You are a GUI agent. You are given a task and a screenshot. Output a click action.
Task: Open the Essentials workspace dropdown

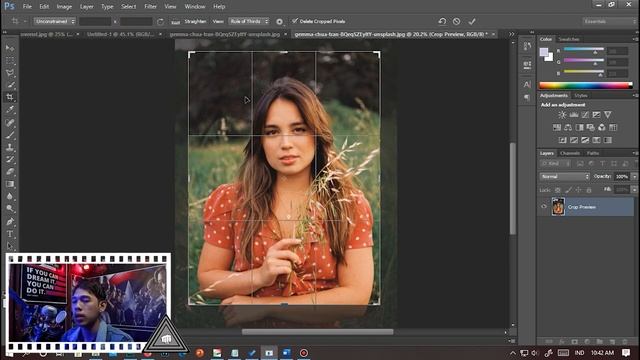[609, 21]
